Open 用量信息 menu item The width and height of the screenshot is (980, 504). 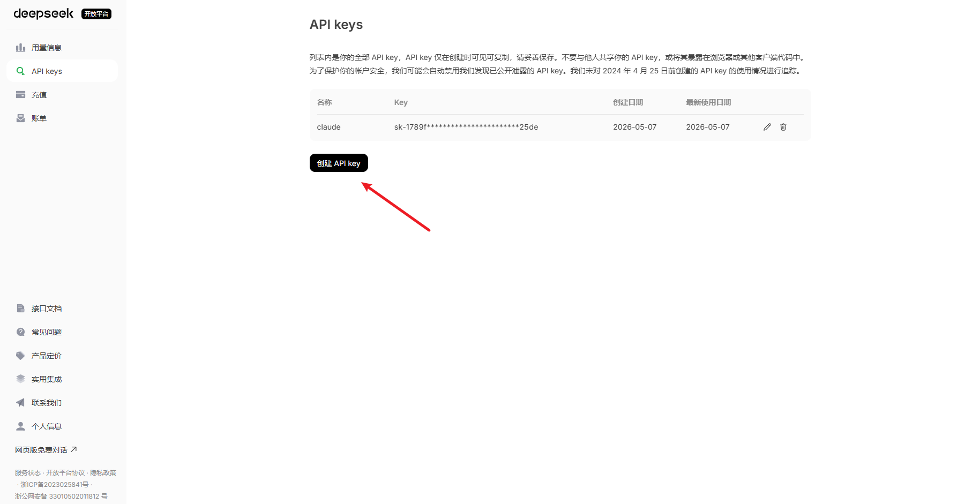(62, 48)
